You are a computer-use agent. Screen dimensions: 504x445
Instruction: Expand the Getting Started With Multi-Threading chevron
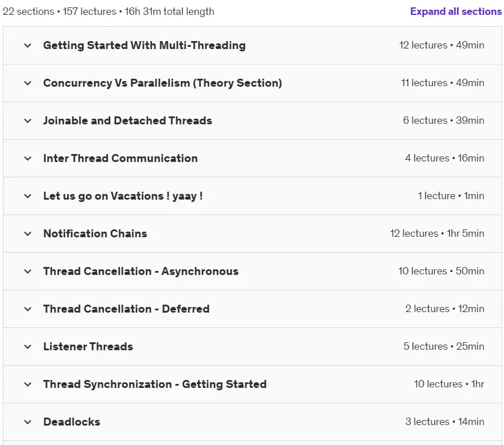click(x=27, y=46)
